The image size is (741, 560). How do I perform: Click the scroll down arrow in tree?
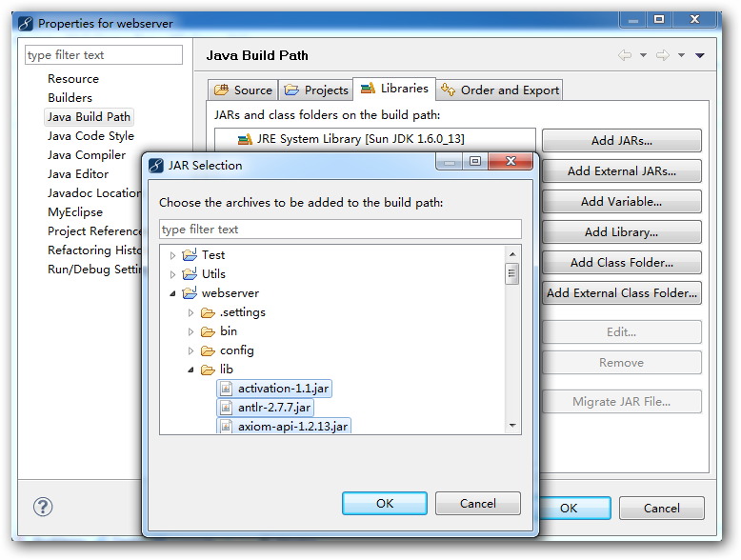(512, 426)
